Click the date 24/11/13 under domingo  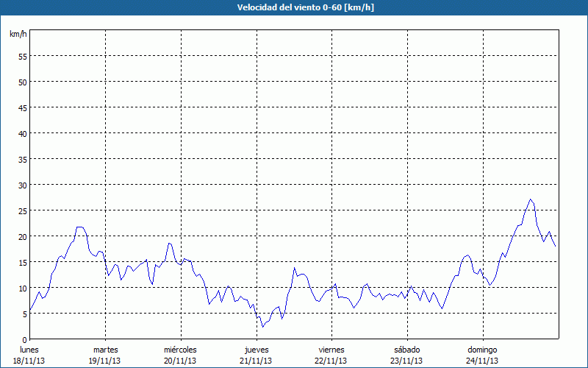tap(482, 361)
